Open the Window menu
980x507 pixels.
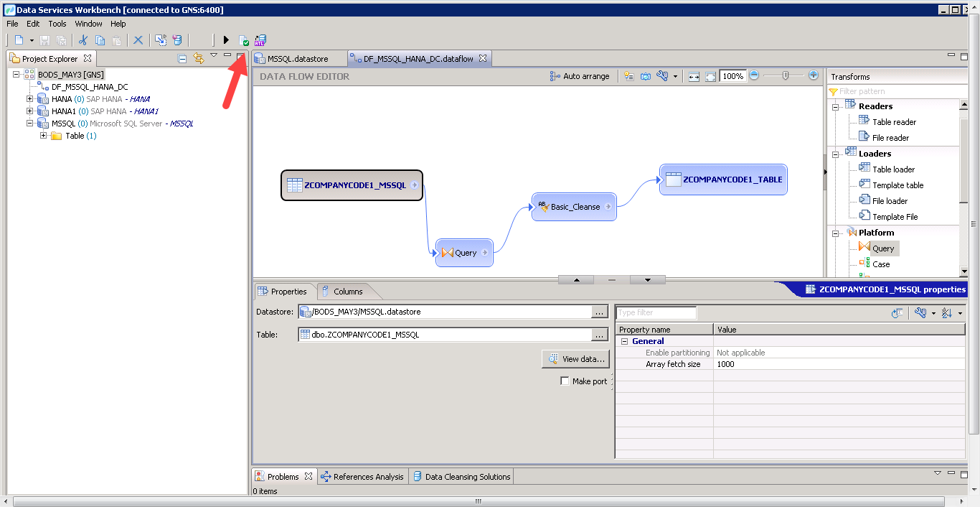88,24
